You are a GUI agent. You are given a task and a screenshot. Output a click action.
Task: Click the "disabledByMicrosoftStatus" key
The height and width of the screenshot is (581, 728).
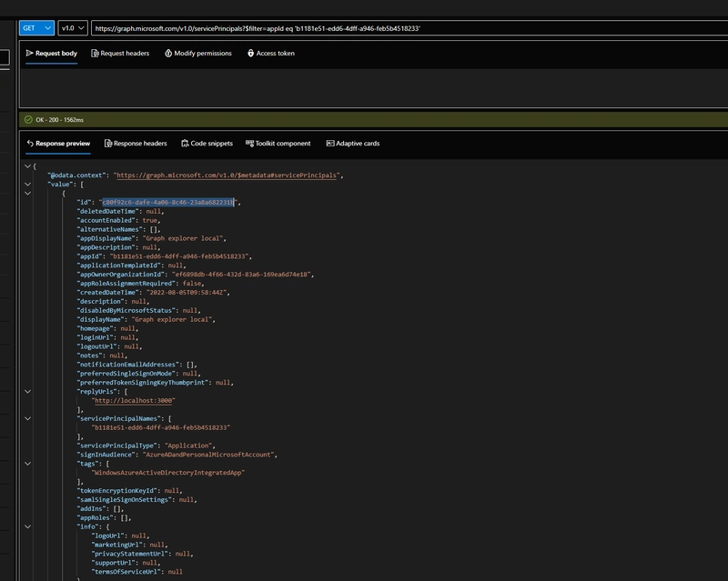[x=126, y=310]
